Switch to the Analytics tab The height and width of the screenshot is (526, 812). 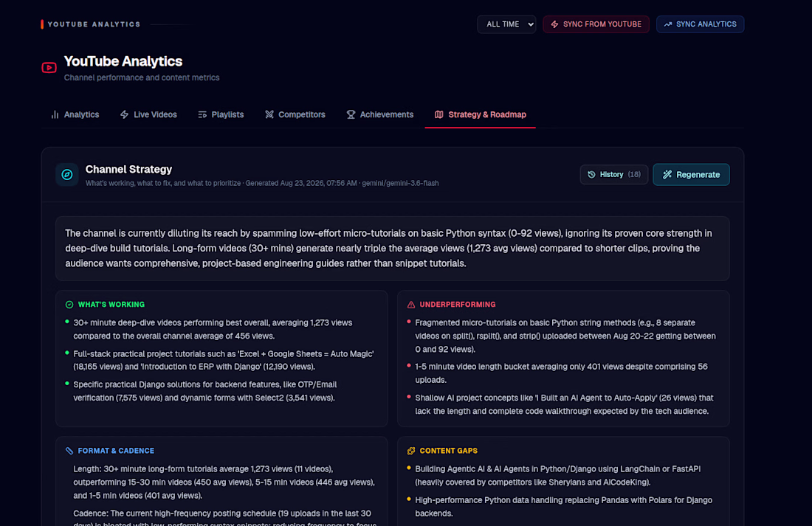(x=75, y=114)
